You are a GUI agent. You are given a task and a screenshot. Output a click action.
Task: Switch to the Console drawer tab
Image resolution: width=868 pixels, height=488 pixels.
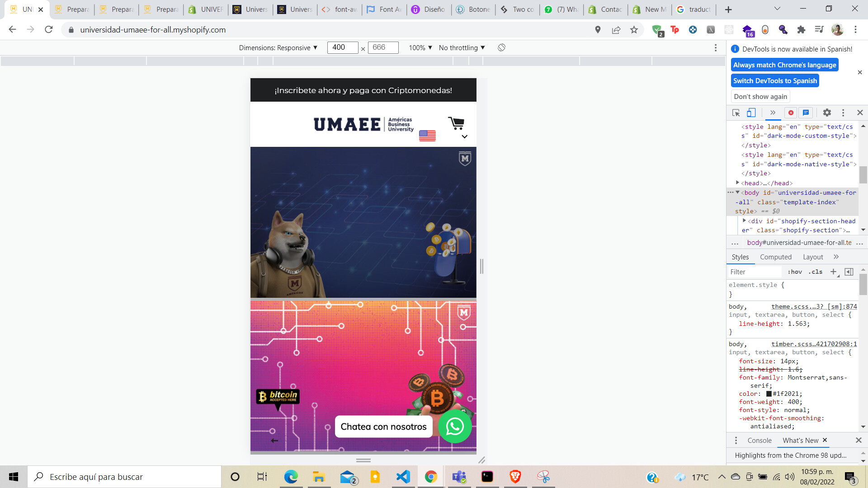pos(759,440)
